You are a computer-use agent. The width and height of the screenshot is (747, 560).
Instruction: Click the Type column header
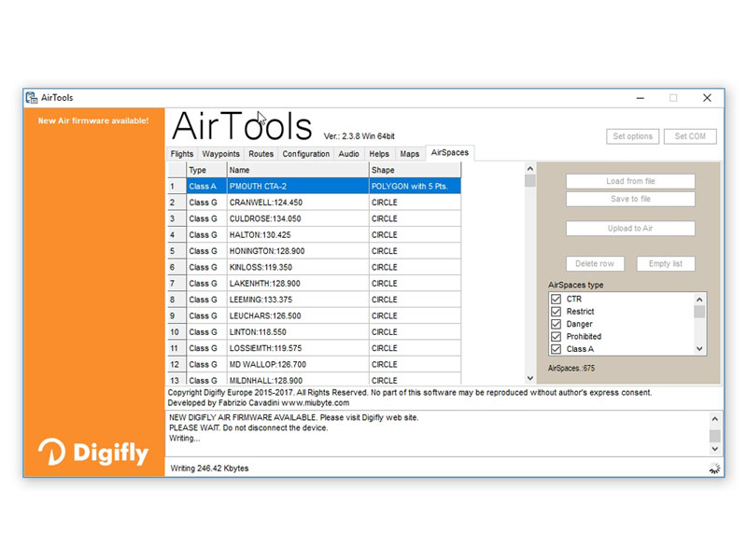[x=206, y=170]
